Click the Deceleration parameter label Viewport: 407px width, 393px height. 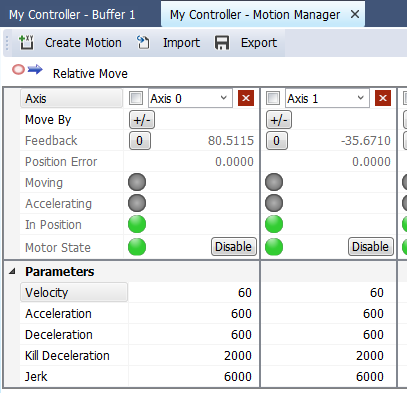point(59,335)
